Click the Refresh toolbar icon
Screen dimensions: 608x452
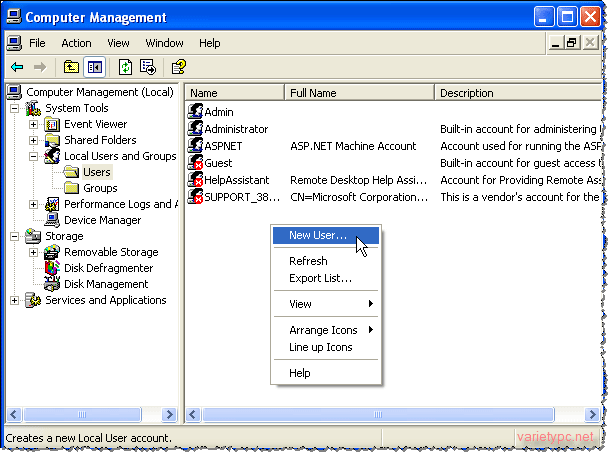point(125,67)
